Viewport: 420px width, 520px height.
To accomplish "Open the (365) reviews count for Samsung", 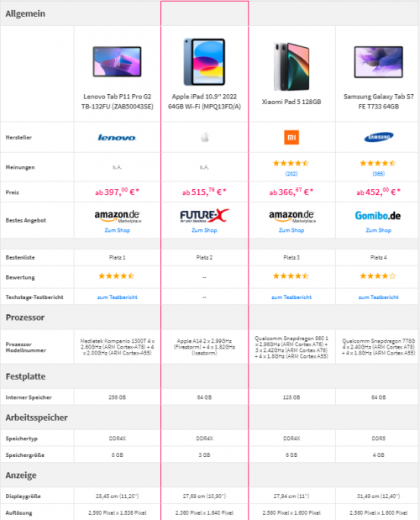I will coord(379,173).
